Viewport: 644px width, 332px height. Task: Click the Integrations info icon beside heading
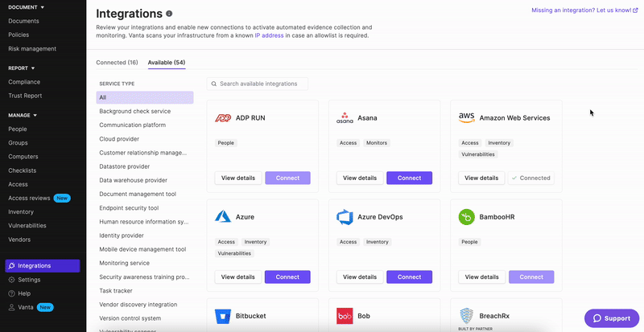(169, 14)
